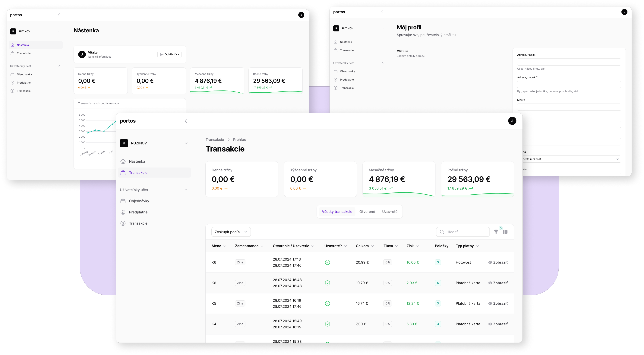This screenshot has height=355, width=644.
Task: Click Transakcie breadcrumb link above the heading
Action: coord(214,140)
